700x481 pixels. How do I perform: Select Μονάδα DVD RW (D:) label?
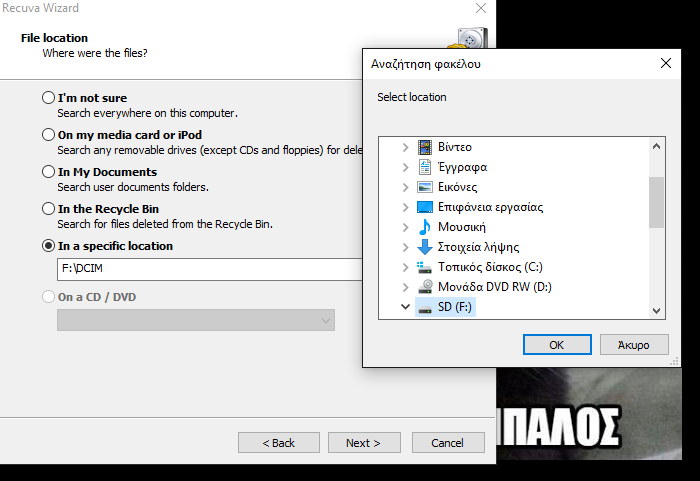click(495, 287)
